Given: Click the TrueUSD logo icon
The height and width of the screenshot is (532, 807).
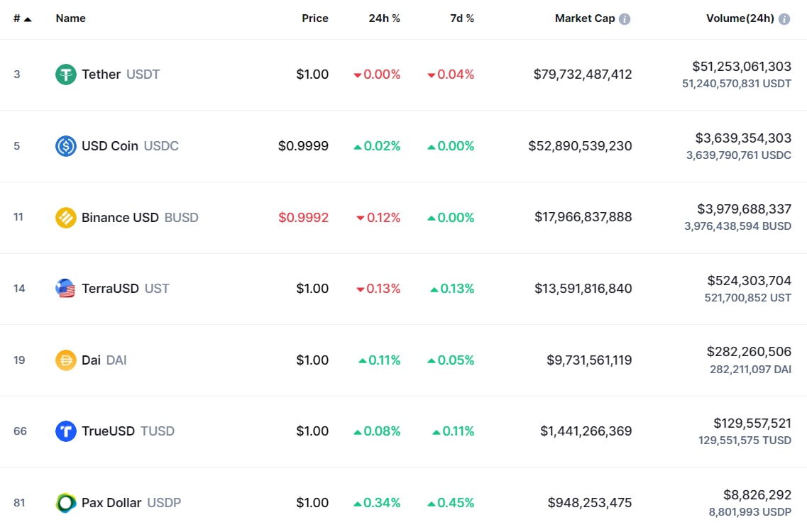Looking at the screenshot, I should 66,431.
